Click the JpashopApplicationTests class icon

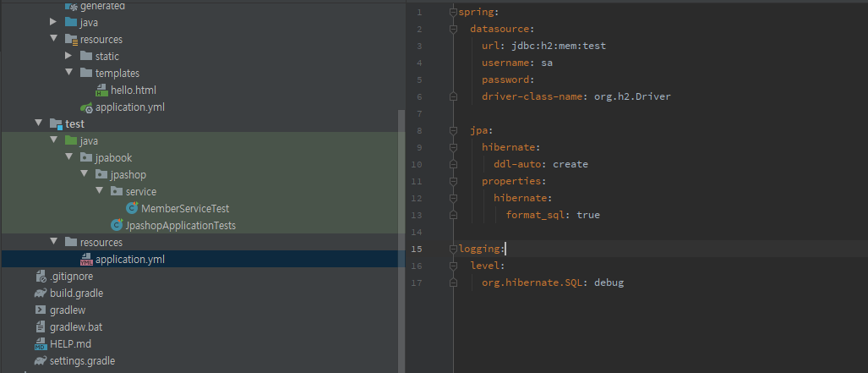click(x=117, y=225)
